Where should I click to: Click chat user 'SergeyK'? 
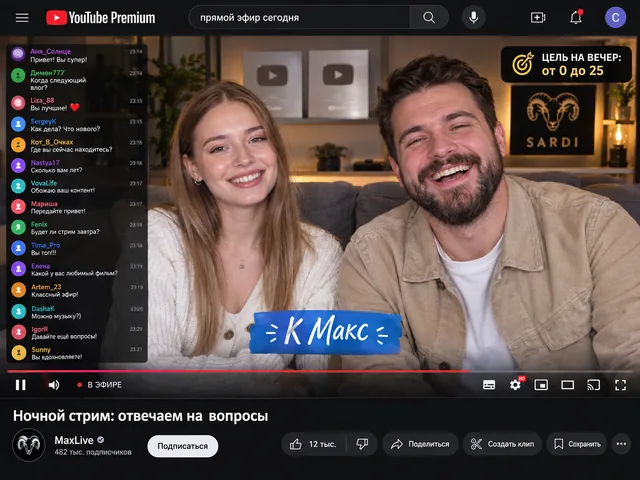tap(43, 121)
